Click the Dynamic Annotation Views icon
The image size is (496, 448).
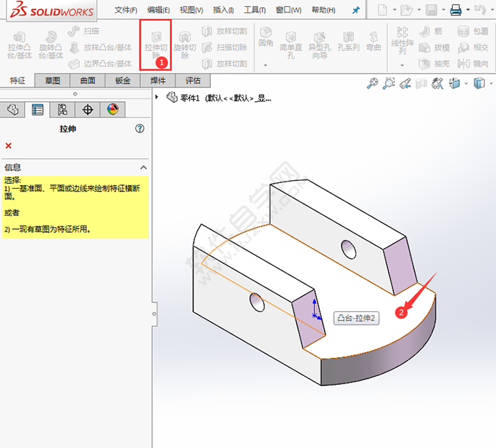(x=438, y=83)
